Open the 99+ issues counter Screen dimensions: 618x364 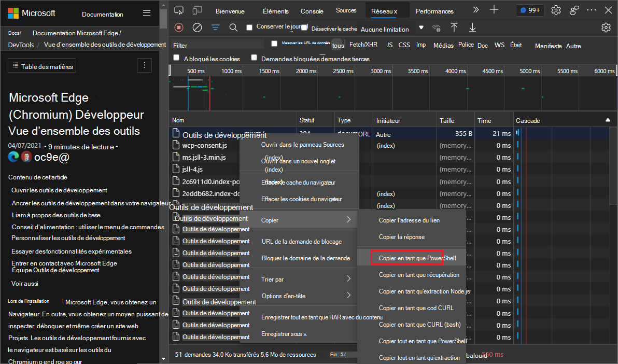[x=530, y=10]
